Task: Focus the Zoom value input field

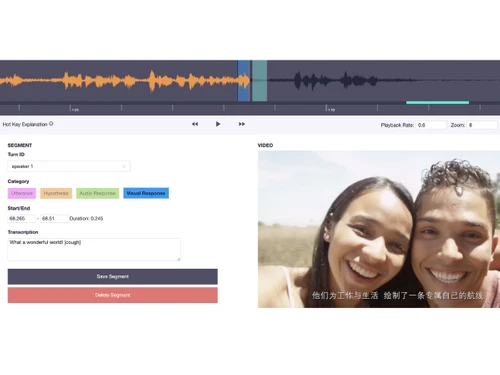Action: (482, 125)
